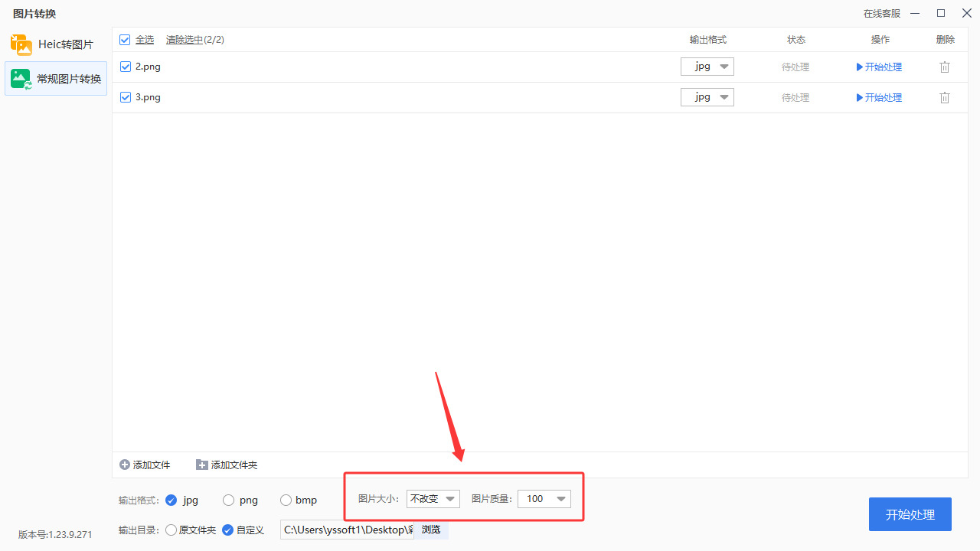Delete the 3.png row with trash icon
980x551 pixels.
point(945,98)
